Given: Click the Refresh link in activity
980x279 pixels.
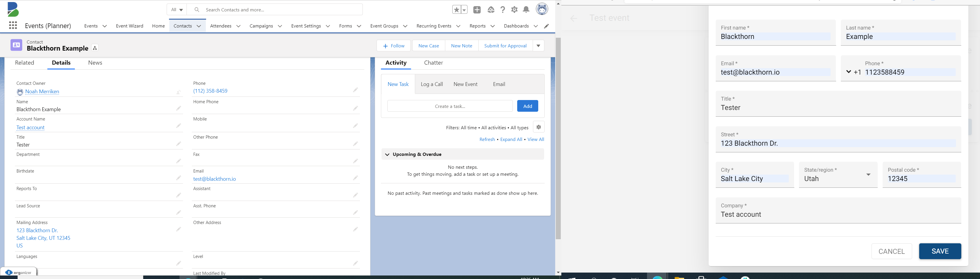Looking at the screenshot, I should click(487, 139).
